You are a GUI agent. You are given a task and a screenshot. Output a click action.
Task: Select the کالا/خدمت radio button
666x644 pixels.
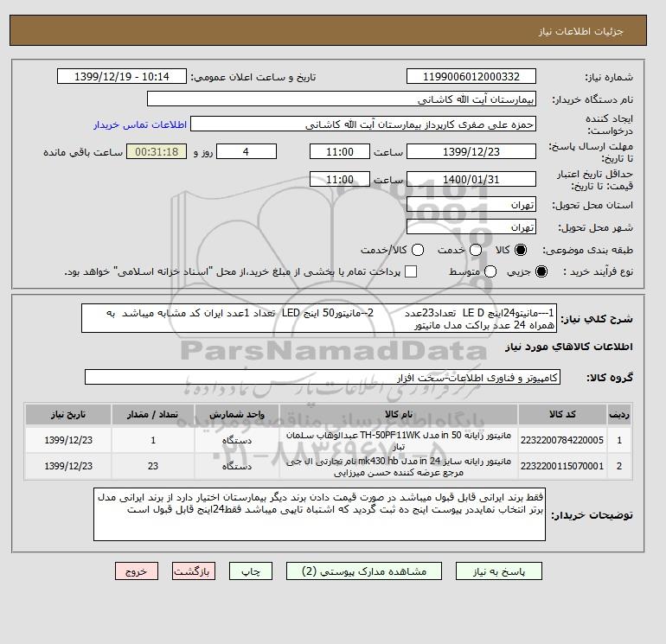point(418,250)
